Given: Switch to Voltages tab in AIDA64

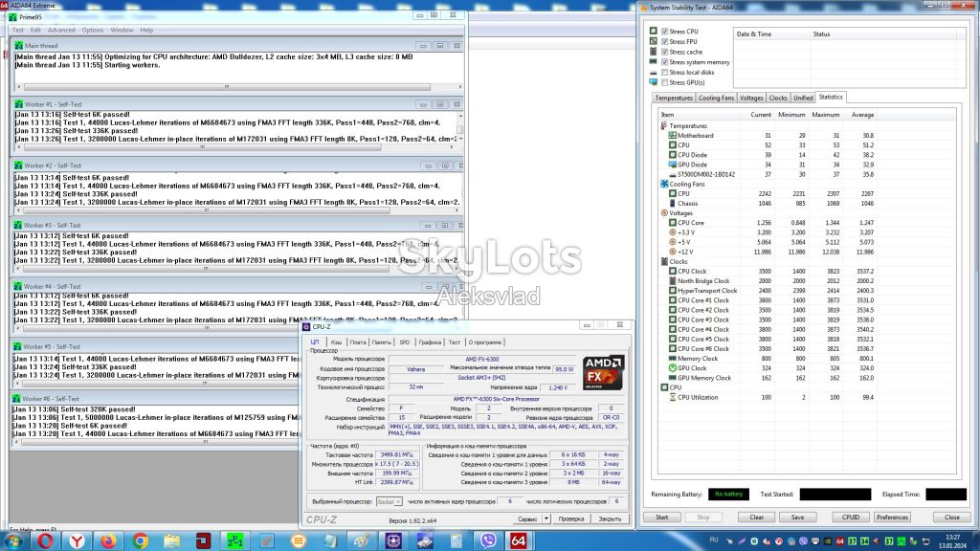Looking at the screenshot, I should tap(751, 99).
